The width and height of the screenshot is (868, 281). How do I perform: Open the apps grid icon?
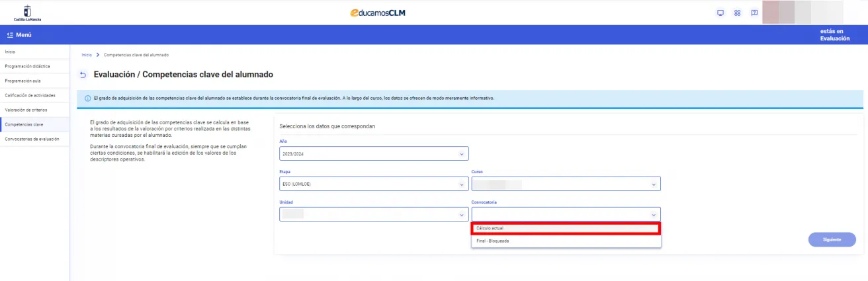coord(738,13)
